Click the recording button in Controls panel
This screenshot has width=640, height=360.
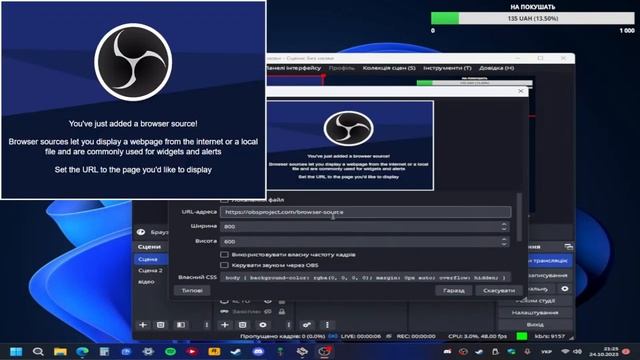pos(550,276)
